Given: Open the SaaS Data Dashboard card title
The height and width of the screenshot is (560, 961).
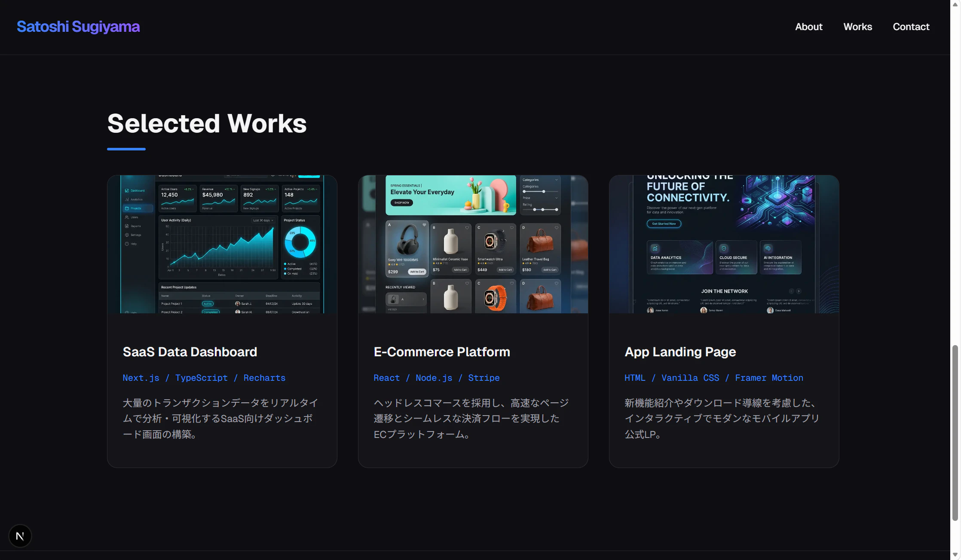Looking at the screenshot, I should pyautogui.click(x=190, y=352).
